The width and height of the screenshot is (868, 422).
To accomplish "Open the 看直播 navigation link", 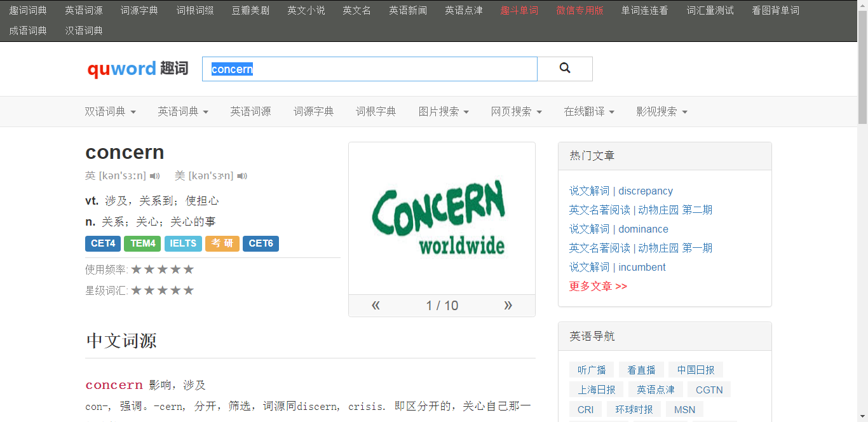I will 641,370.
